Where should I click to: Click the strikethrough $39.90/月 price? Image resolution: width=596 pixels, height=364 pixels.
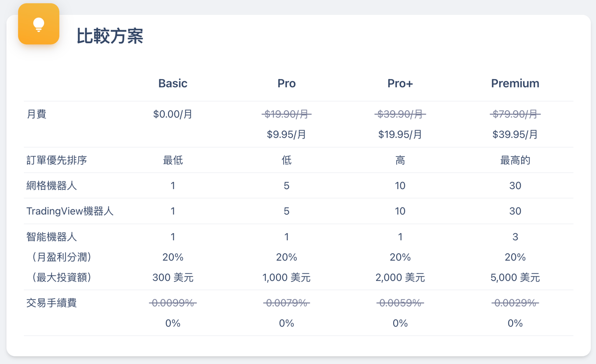pyautogui.click(x=400, y=114)
